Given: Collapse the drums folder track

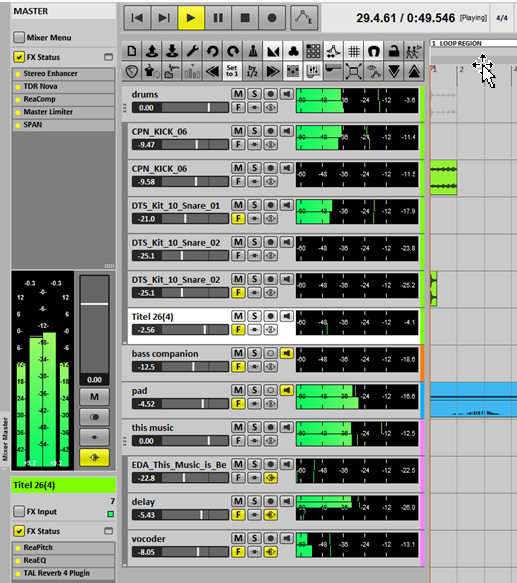Looking at the screenshot, I should [125, 108].
